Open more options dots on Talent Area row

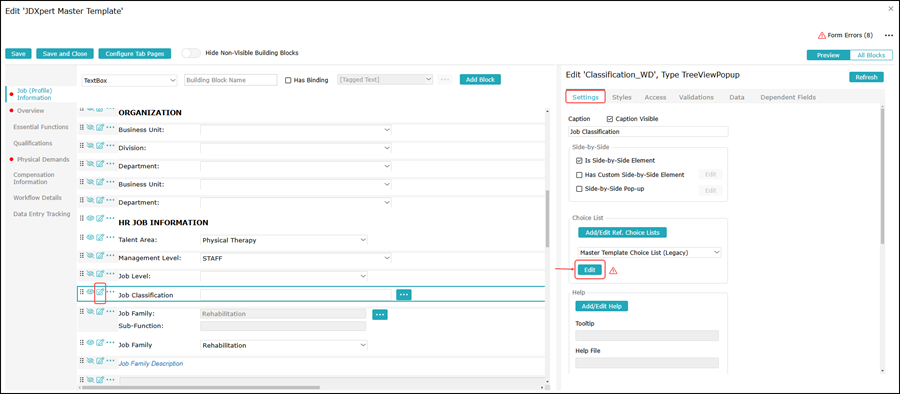pyautogui.click(x=110, y=237)
